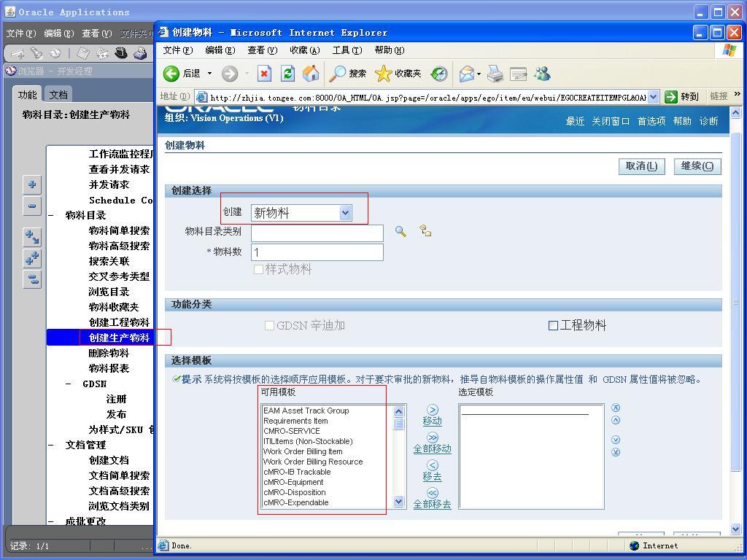Open the 关闭窗口 link
747x560 pixels.
click(611, 122)
